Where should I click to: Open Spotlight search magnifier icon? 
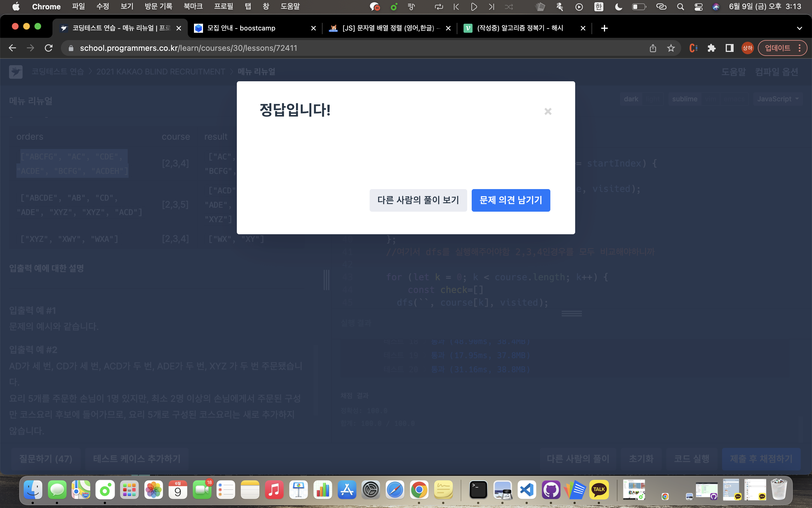pyautogui.click(x=680, y=7)
